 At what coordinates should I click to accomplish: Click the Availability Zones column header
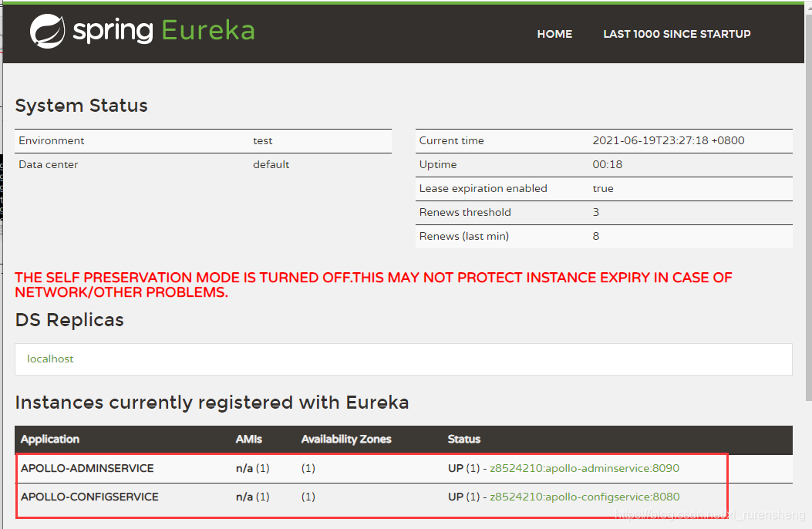pyautogui.click(x=346, y=440)
